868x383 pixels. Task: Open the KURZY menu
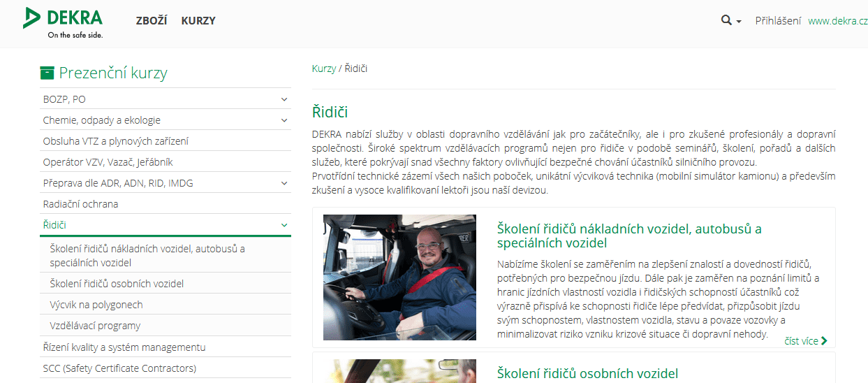198,21
